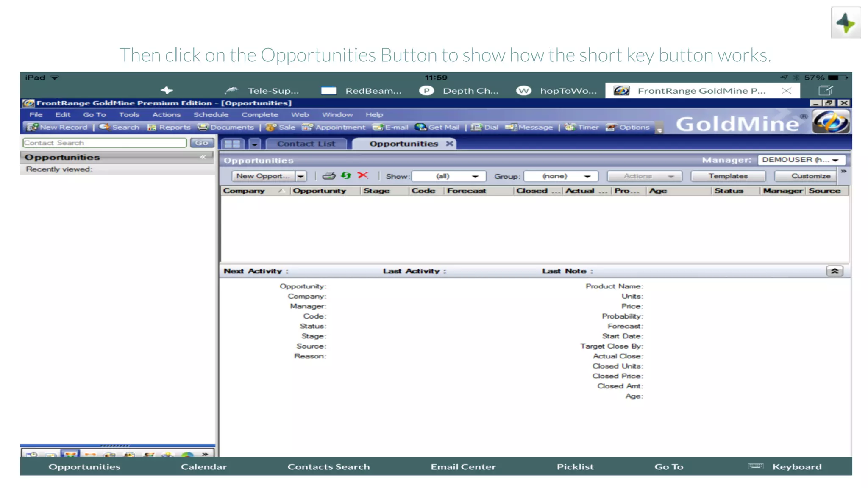Click the GoldMine logo icon

coord(830,122)
